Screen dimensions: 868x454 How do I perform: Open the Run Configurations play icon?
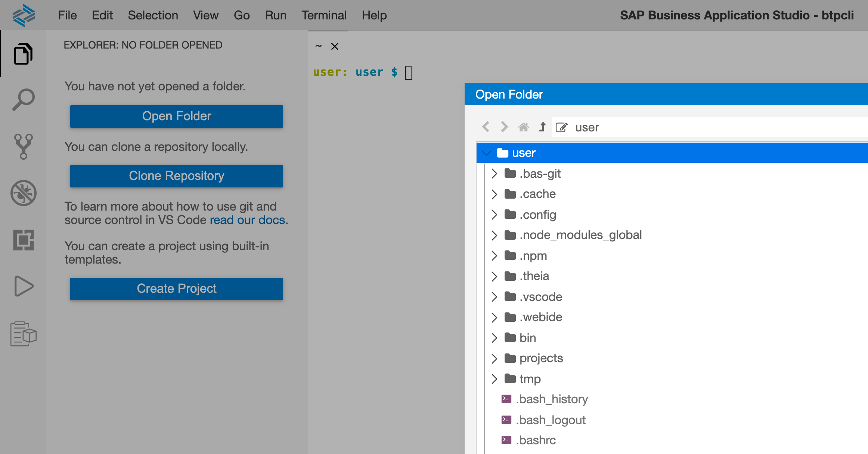pyautogui.click(x=23, y=286)
